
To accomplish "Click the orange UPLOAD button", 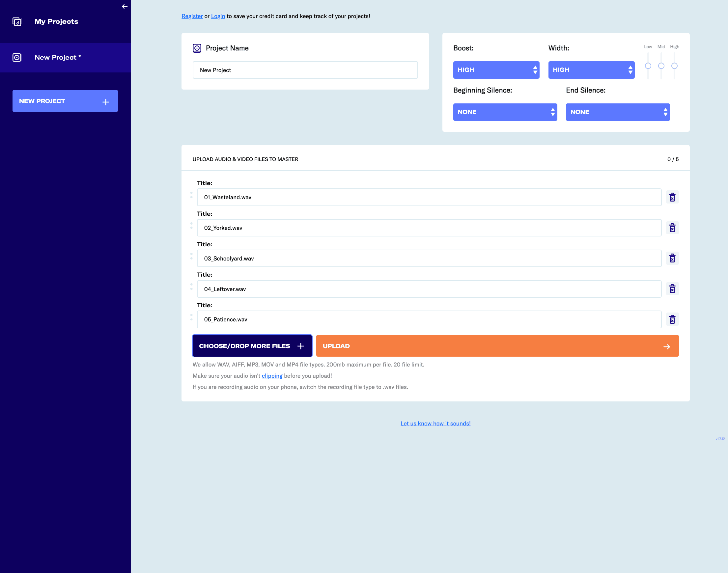I will click(x=497, y=346).
